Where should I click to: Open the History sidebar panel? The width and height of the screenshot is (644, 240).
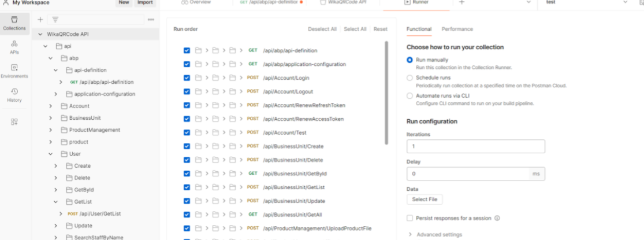tap(14, 95)
